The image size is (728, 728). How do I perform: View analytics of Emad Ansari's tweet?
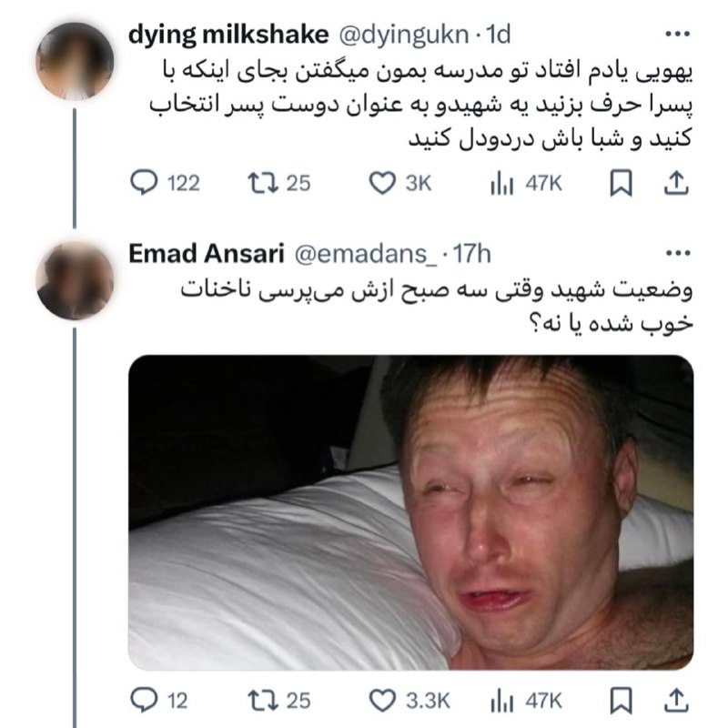499,700
